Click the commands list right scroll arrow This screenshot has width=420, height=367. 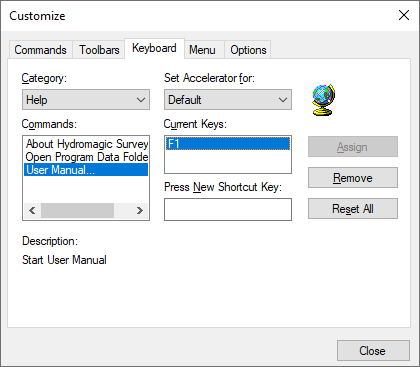pos(140,211)
